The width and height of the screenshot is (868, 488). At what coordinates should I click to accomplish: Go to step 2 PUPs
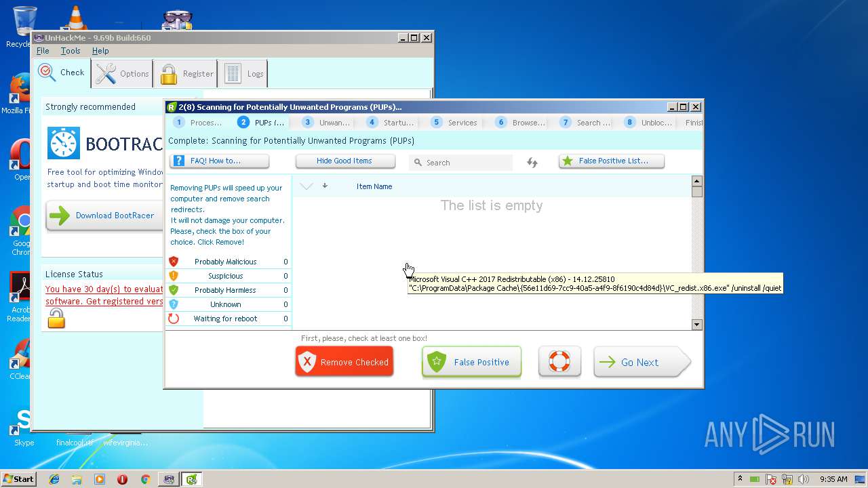pyautogui.click(x=262, y=123)
